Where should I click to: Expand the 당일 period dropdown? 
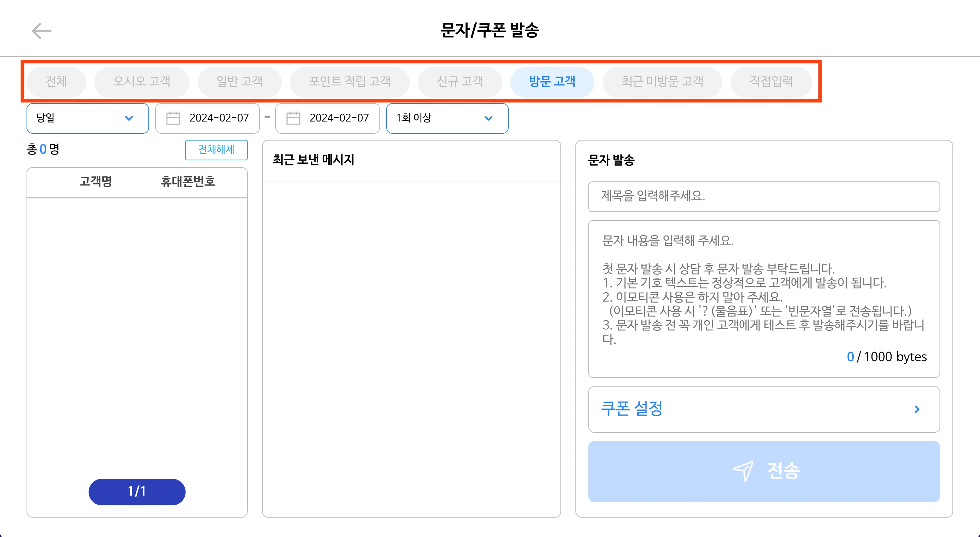click(x=87, y=118)
